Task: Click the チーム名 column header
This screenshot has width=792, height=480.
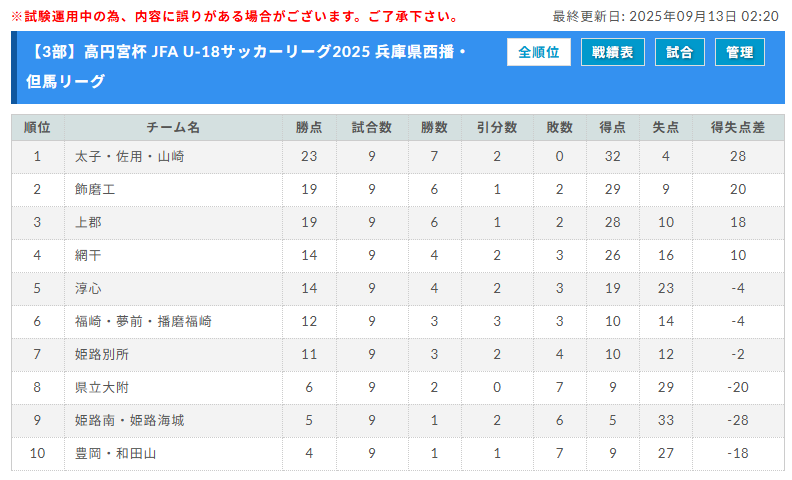Action: (173, 127)
